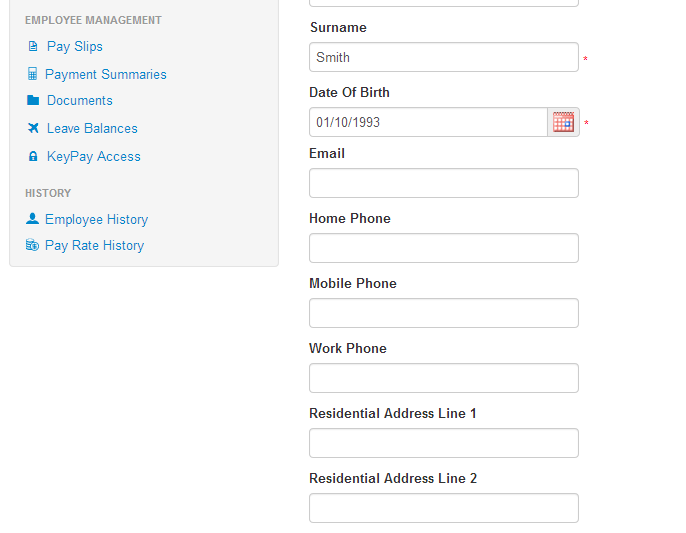Screen dimensions: 686x533
Task: View Leave Balances
Action: [x=92, y=129]
